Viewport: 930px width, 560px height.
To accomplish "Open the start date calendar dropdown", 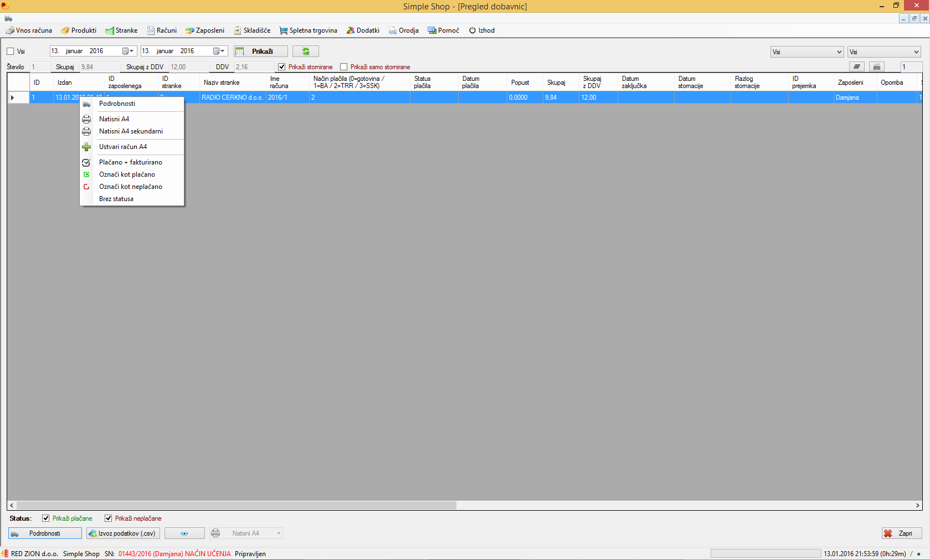I will click(x=128, y=52).
